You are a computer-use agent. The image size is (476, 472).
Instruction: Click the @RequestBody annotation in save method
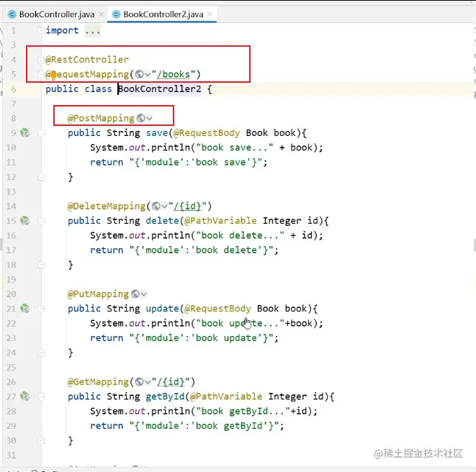point(207,133)
